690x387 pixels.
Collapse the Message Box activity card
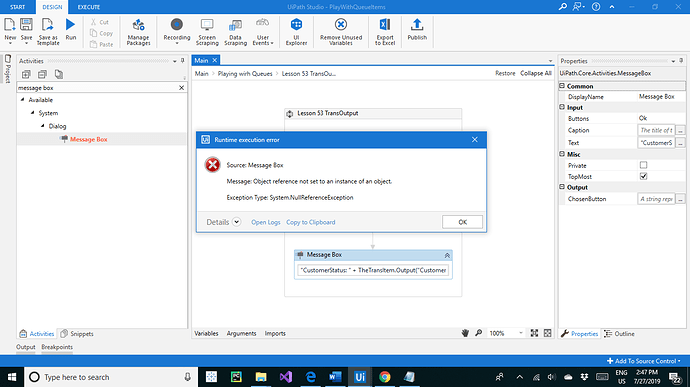[x=447, y=255]
